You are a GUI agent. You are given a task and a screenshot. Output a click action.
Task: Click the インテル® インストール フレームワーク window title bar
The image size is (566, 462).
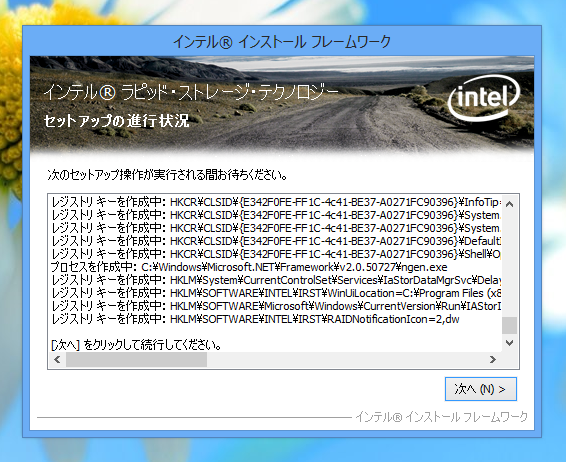(282, 42)
